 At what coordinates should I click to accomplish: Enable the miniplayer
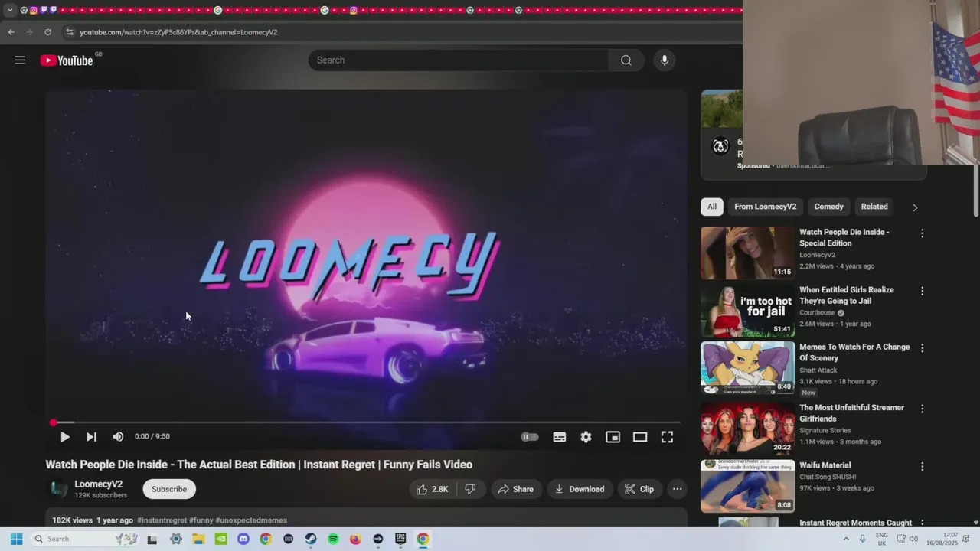[x=612, y=437]
